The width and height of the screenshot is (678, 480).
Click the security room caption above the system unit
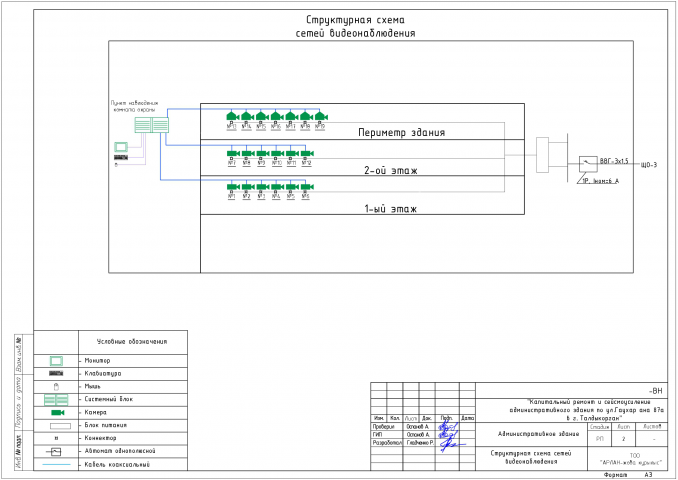tap(134, 106)
